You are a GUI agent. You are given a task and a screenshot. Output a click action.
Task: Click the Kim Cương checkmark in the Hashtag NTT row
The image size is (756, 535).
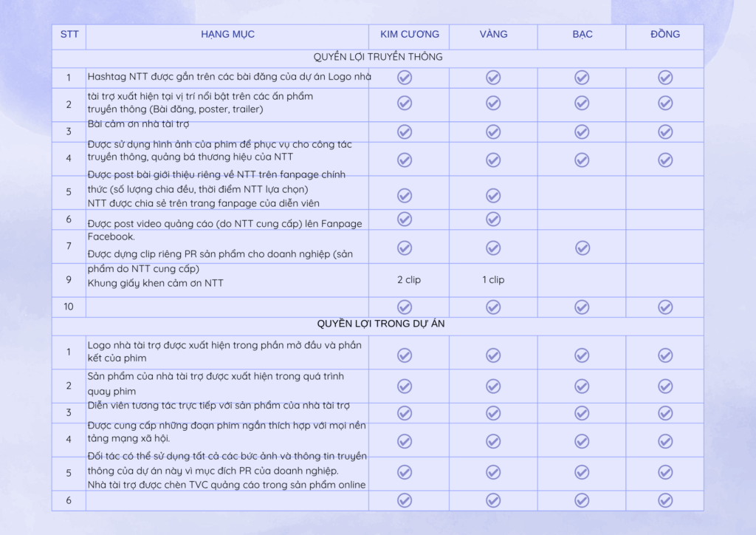405,78
